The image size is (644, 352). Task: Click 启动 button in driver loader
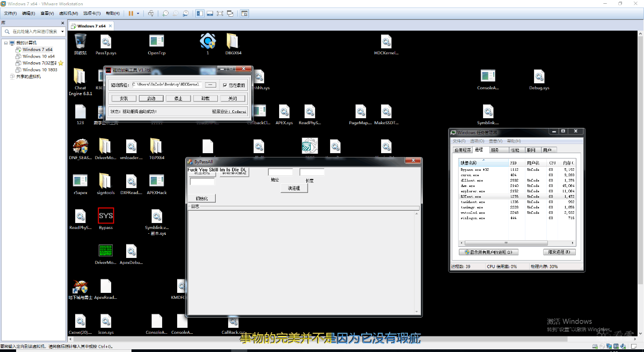(151, 98)
